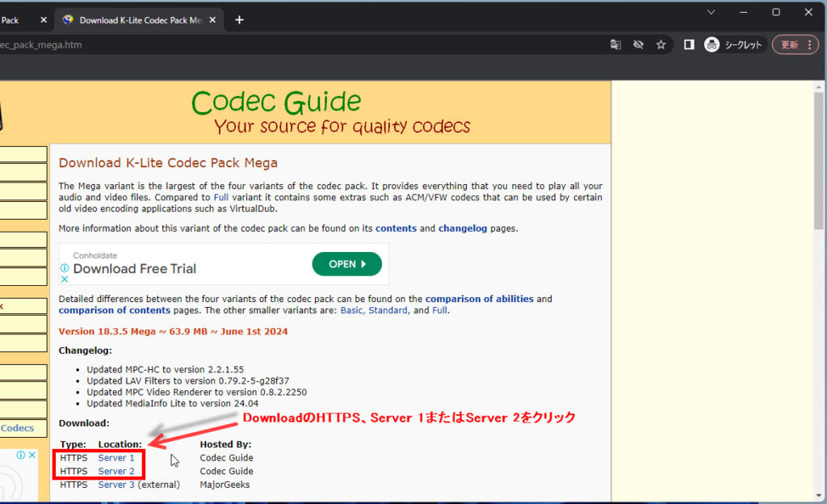Download from Server 1 link
Image resolution: width=827 pixels, height=504 pixels.
[116, 458]
